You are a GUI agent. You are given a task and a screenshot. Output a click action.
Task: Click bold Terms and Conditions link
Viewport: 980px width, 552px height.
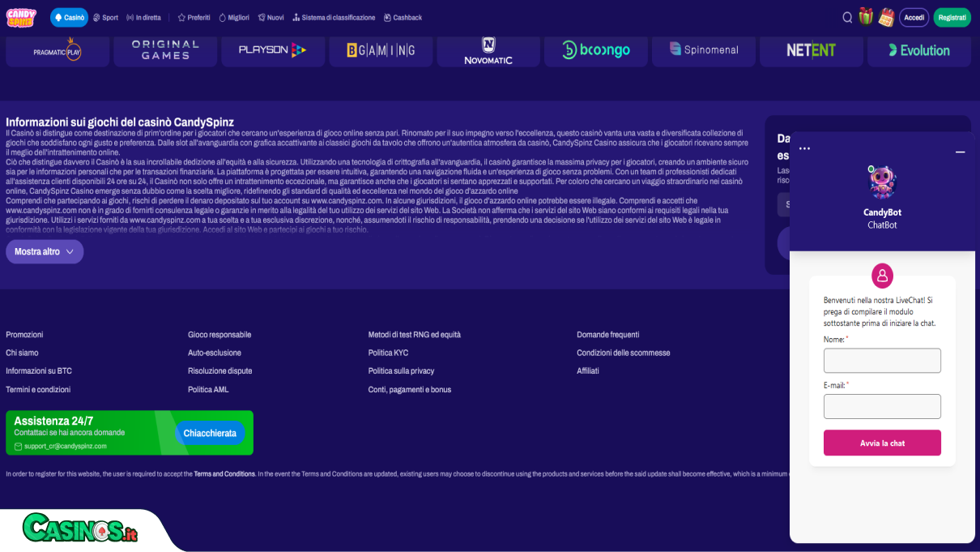[224, 474]
